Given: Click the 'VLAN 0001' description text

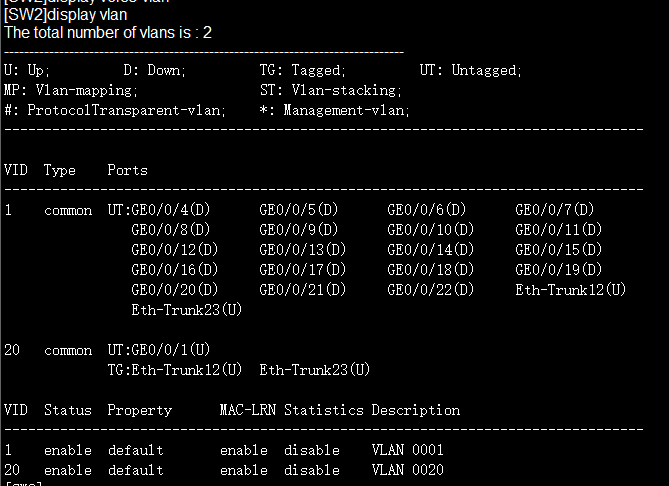Looking at the screenshot, I should [408, 450].
